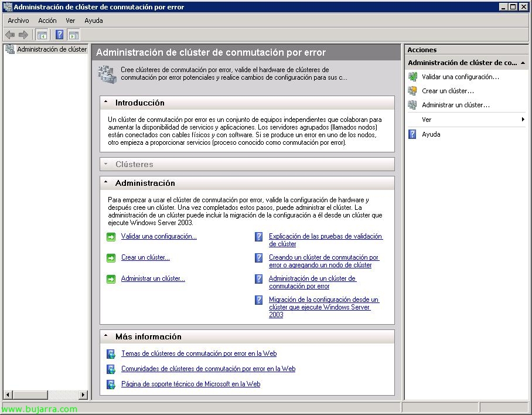This screenshot has height=415, width=532.
Task: Select Validar una configuración... in Acciones pane
Action: 461,77
